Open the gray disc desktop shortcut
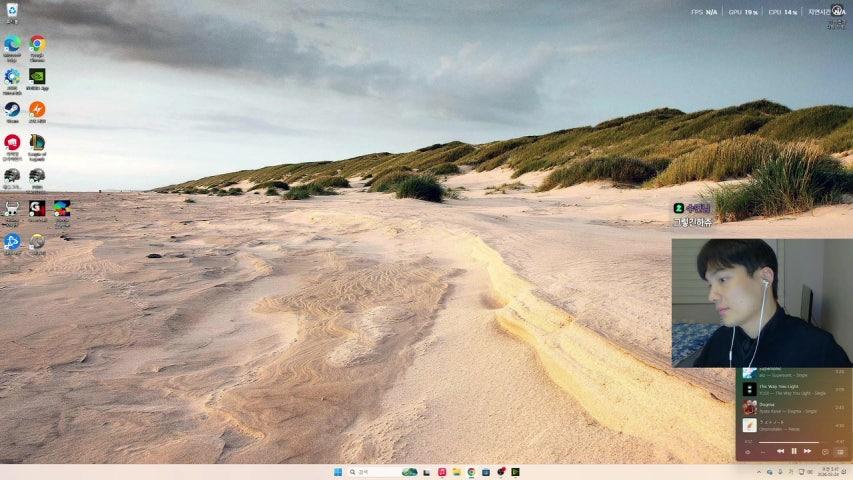 (x=37, y=244)
